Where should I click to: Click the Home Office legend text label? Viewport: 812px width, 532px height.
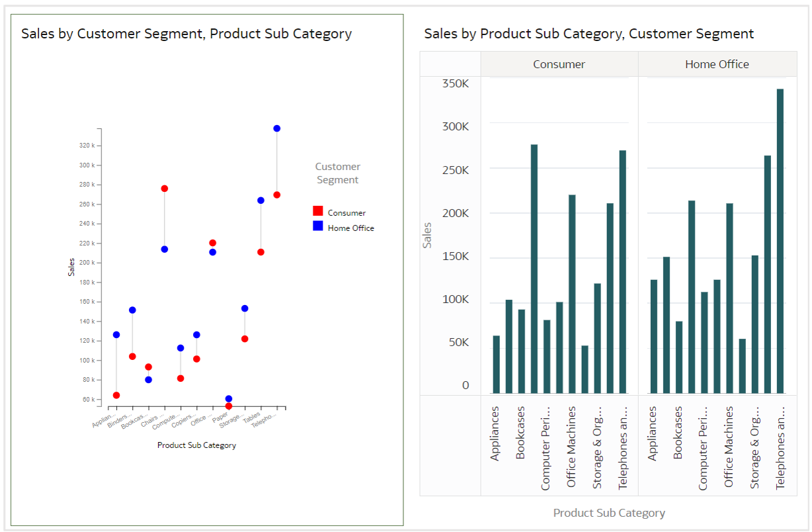pos(350,228)
